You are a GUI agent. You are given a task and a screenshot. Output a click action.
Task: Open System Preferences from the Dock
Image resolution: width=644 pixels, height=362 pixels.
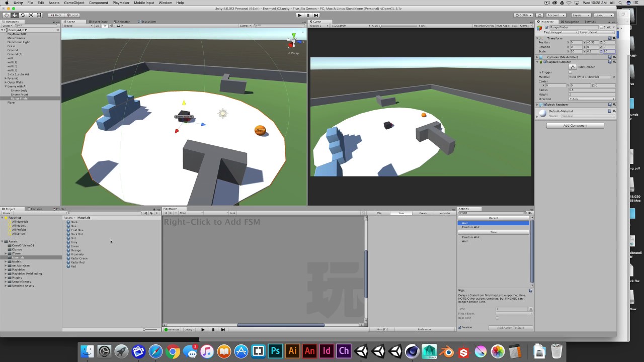104,351
